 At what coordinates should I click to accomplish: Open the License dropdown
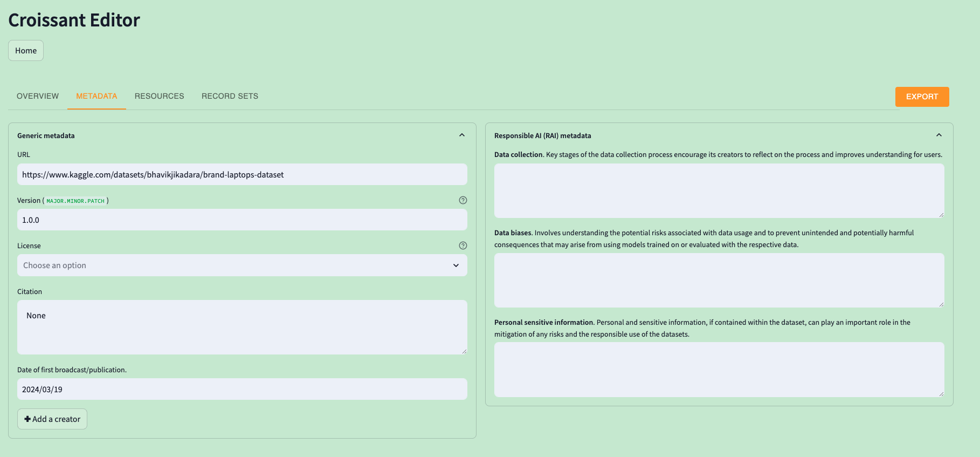[x=242, y=265]
